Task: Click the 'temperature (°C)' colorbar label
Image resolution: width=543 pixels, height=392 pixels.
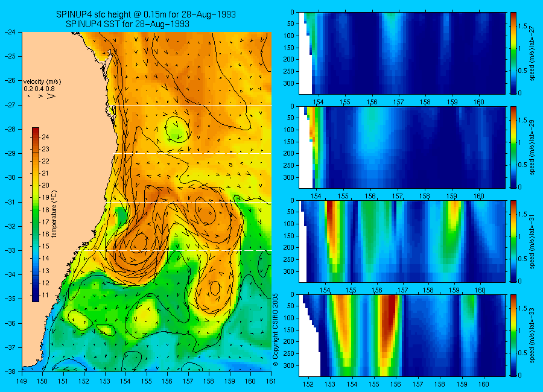Action: (54, 214)
